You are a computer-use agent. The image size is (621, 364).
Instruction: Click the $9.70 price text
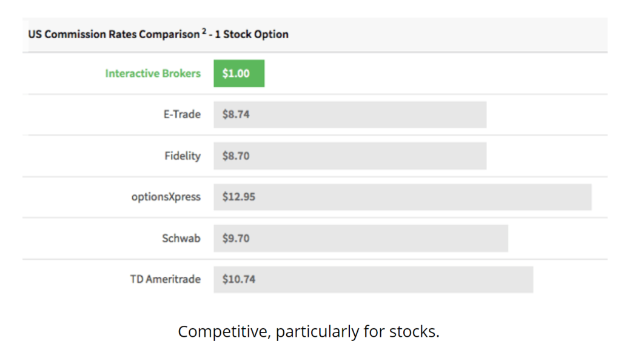point(236,238)
